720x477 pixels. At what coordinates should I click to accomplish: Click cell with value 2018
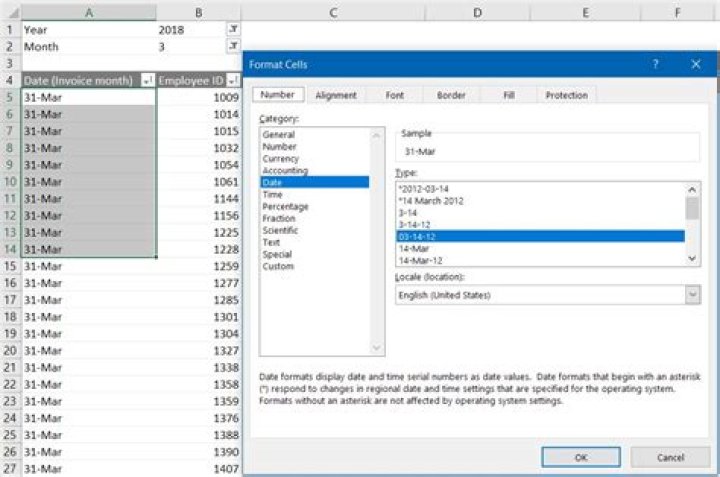click(x=198, y=30)
